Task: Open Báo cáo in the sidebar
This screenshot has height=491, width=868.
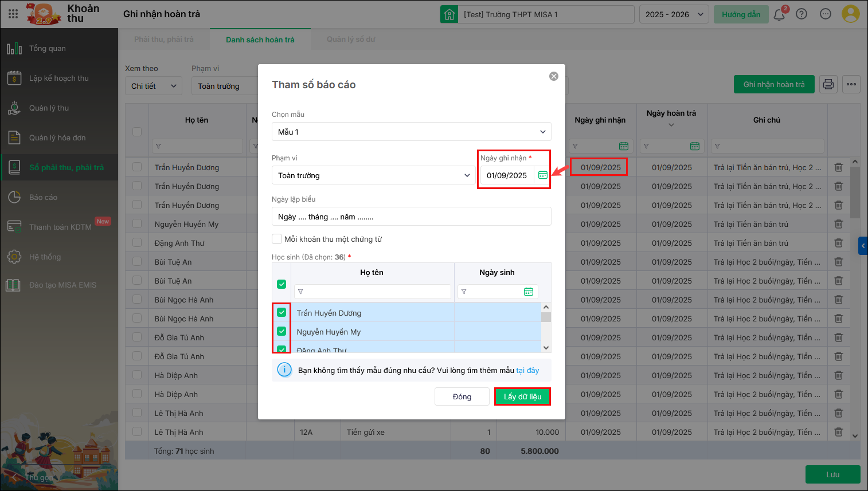Action: point(44,197)
